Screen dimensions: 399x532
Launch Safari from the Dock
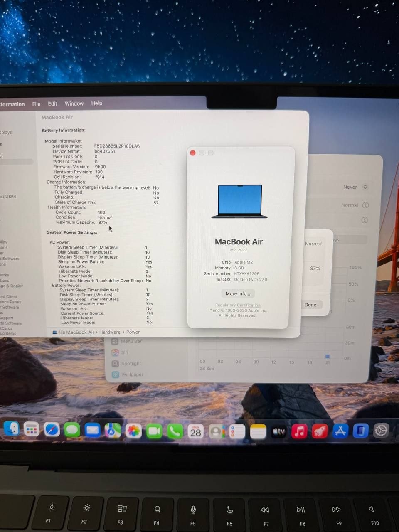coord(52,430)
